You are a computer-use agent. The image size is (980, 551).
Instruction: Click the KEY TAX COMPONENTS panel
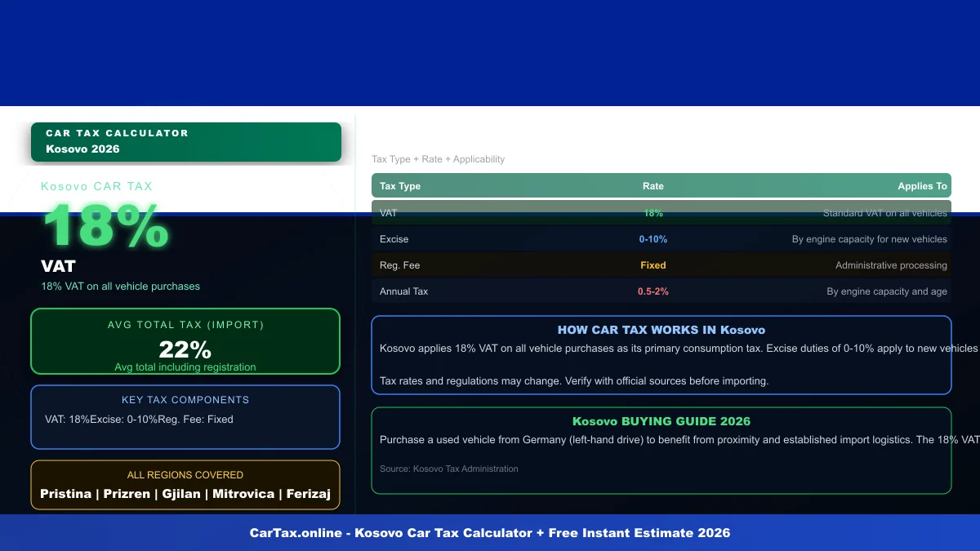click(x=185, y=416)
